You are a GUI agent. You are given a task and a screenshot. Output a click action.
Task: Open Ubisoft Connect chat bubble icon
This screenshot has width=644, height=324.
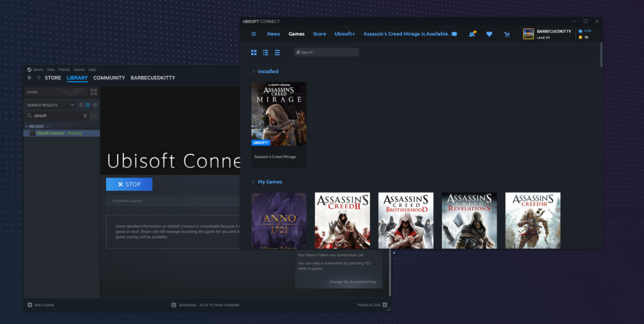[454, 34]
